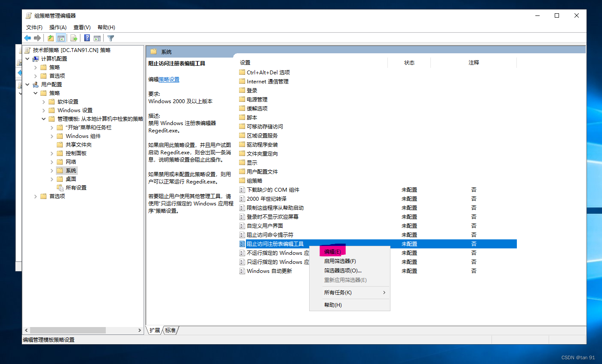Expand 首选项 under 计算机配置
This screenshot has height=364, width=602.
point(36,76)
